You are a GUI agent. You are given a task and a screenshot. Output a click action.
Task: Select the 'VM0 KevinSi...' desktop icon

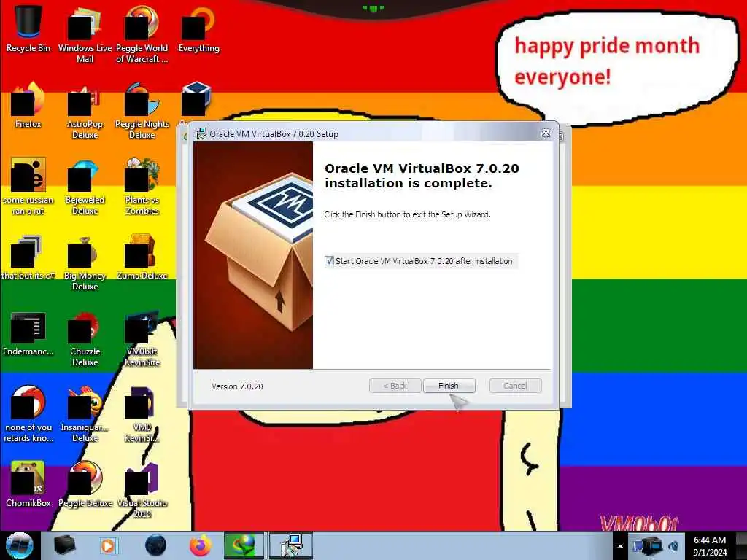[x=142, y=414]
